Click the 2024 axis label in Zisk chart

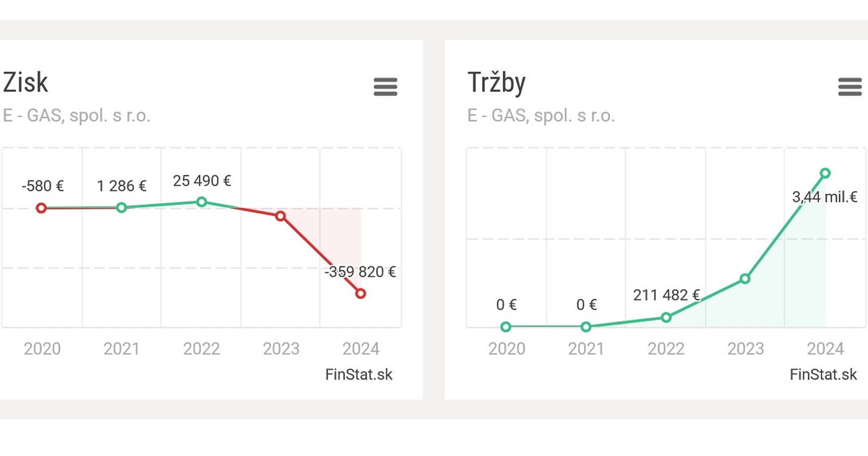pyautogui.click(x=361, y=349)
